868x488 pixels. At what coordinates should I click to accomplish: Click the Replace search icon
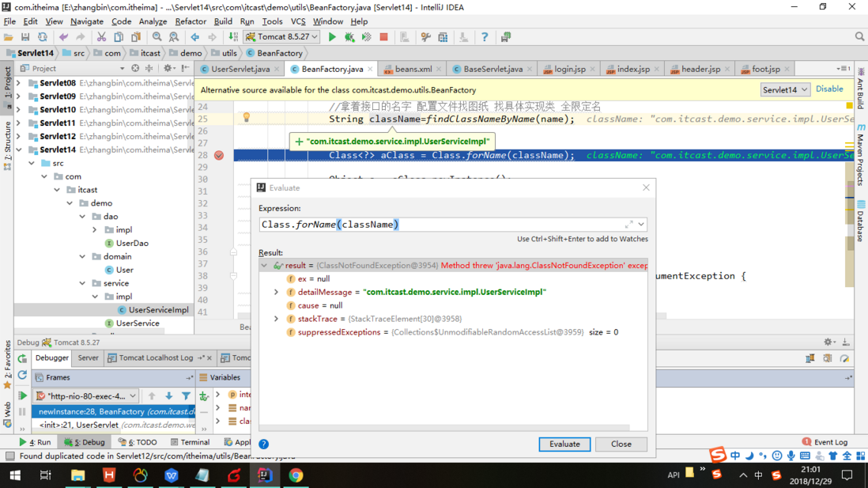174,37
